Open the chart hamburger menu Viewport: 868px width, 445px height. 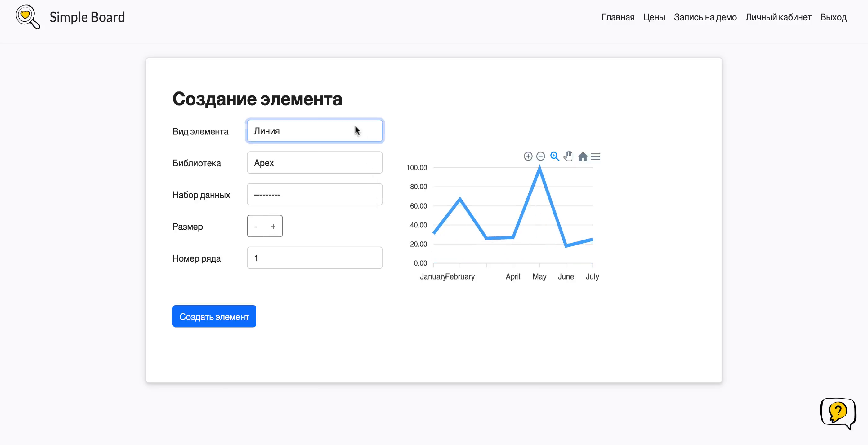pos(595,156)
